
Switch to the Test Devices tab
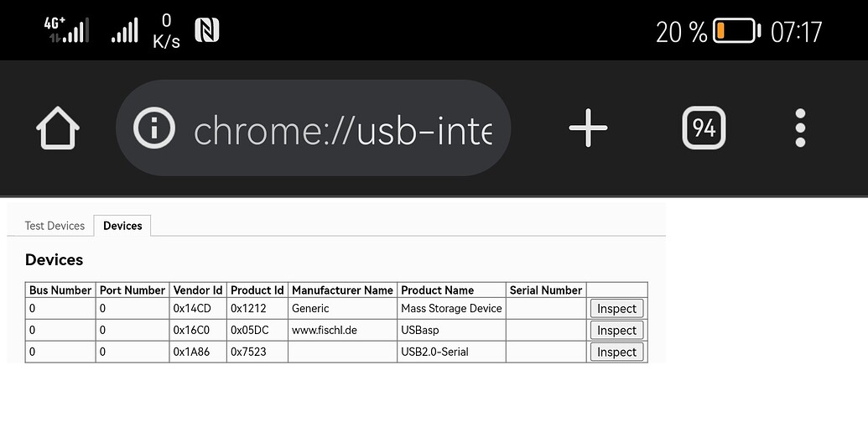pos(55,226)
